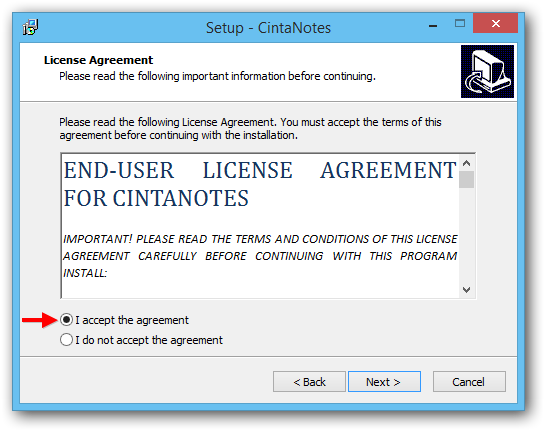545x431 pixels.
Task: Select "I accept the agreement" radio button
Action: [66, 319]
